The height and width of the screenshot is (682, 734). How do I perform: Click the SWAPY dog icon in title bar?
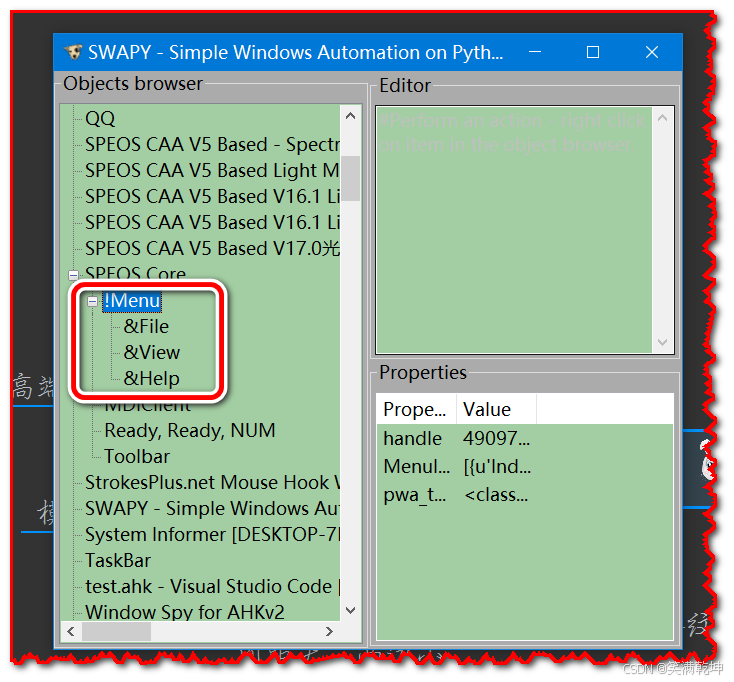tap(73, 51)
